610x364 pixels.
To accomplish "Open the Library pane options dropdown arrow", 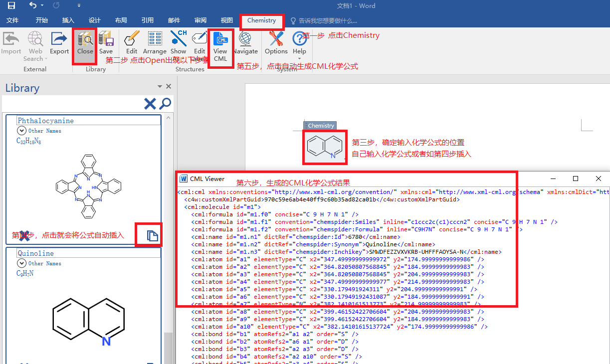I will (160, 86).
